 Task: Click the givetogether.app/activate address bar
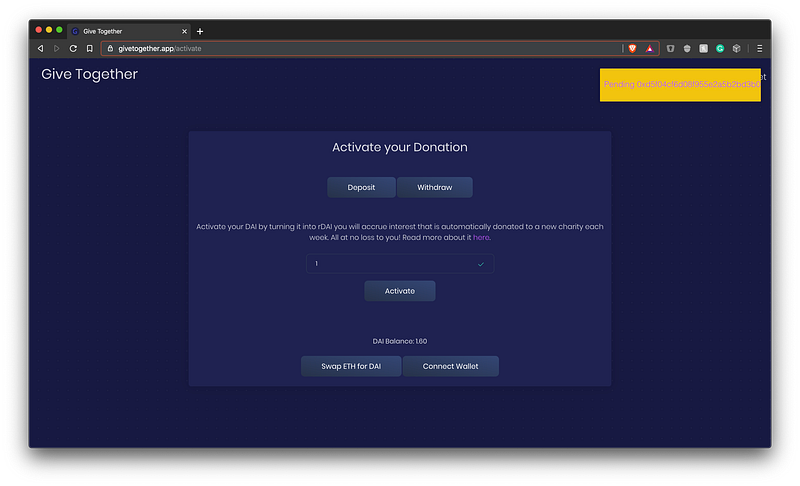[380, 48]
